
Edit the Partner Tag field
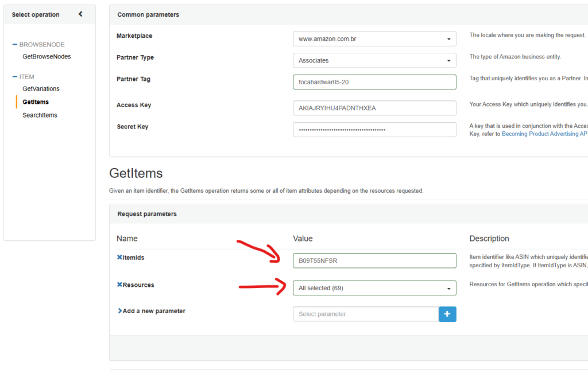coord(374,82)
